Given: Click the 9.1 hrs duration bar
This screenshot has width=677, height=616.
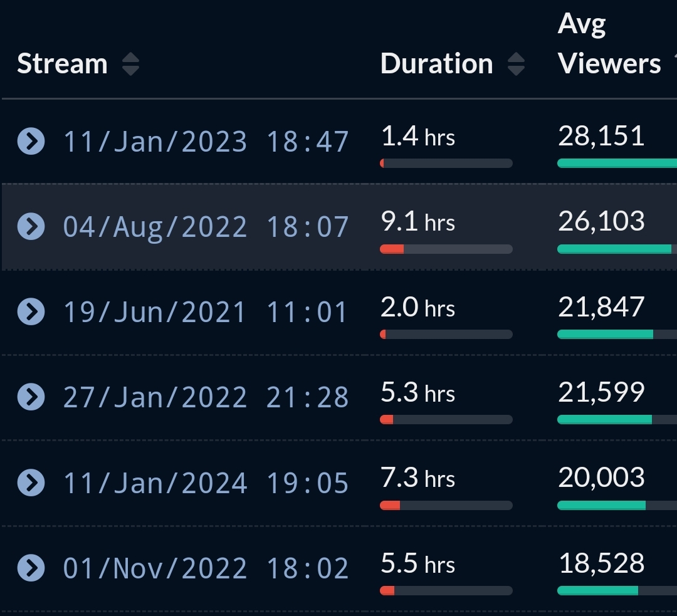Looking at the screenshot, I should (446, 249).
